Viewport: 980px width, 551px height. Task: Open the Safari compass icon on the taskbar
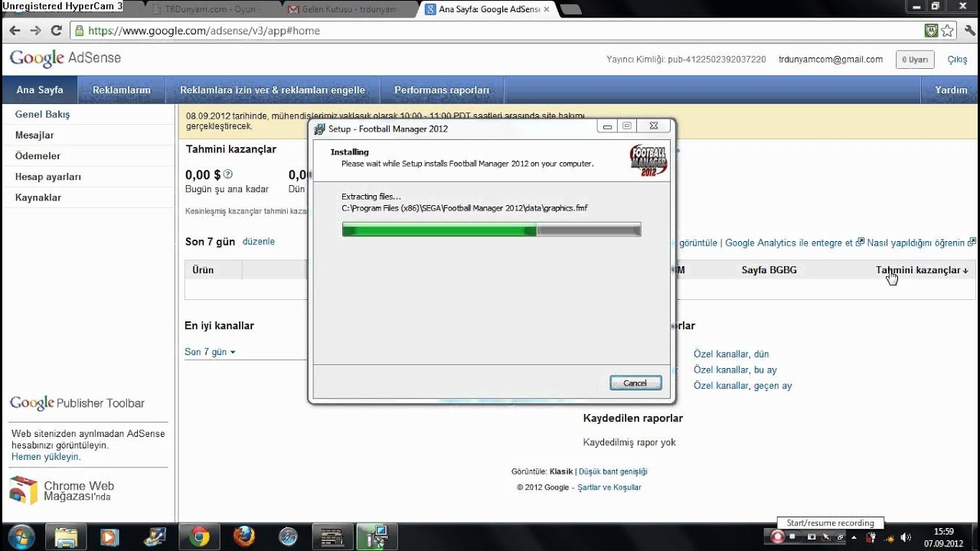(288, 537)
